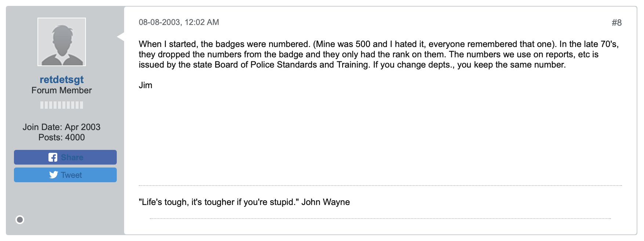Screen dimensions: 644x241
Task: Click the speech-bubble pointer beside the avatar
Action: pos(120,37)
